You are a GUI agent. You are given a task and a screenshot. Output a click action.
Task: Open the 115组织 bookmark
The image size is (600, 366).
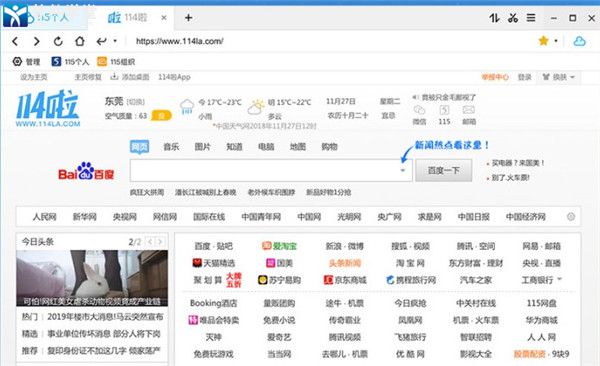tap(116, 62)
